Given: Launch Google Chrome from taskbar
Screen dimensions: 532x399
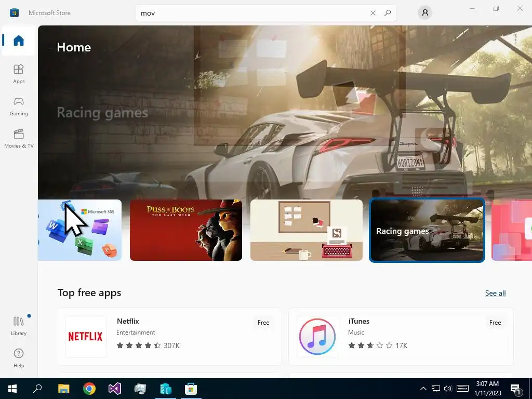Looking at the screenshot, I should [x=89, y=389].
